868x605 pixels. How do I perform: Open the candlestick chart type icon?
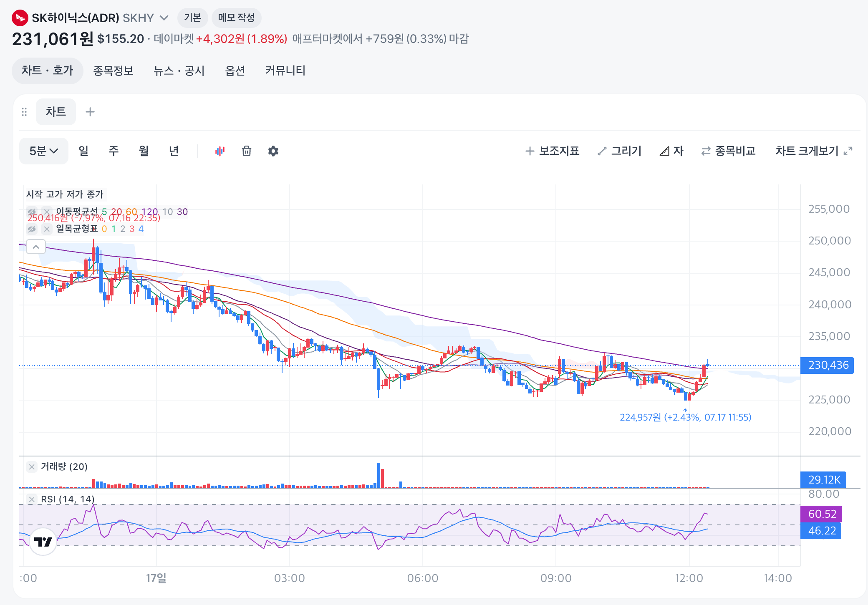tap(220, 151)
